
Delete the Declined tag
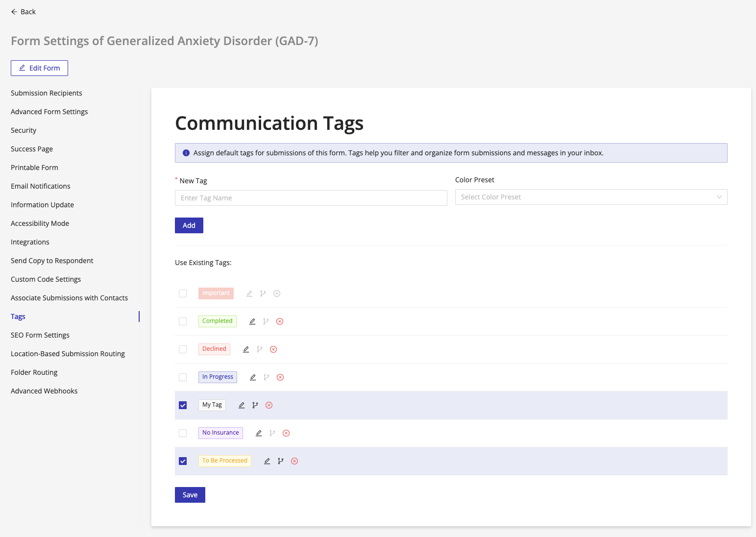tap(273, 349)
